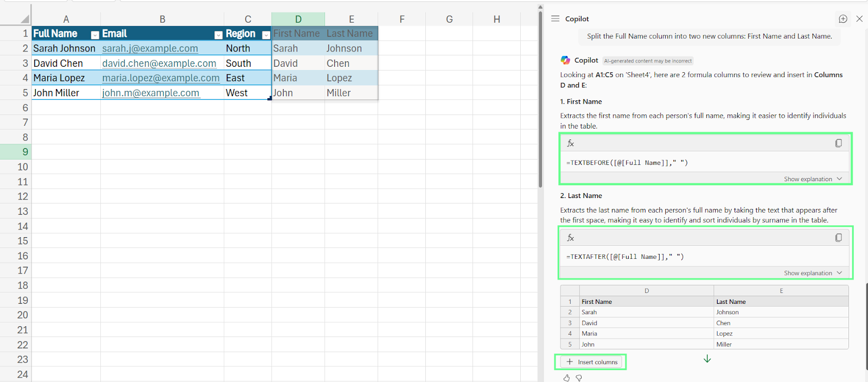Select column D header
The height and width of the screenshot is (382, 868).
298,20
